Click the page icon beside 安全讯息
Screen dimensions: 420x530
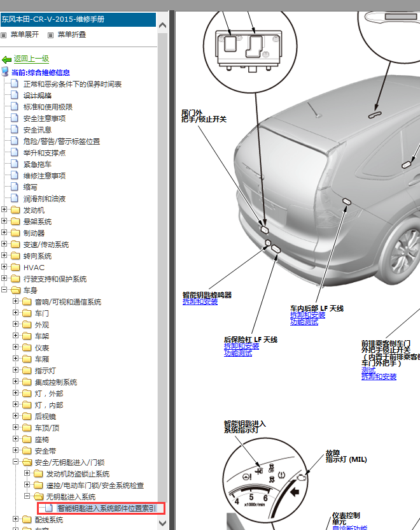coord(15,129)
